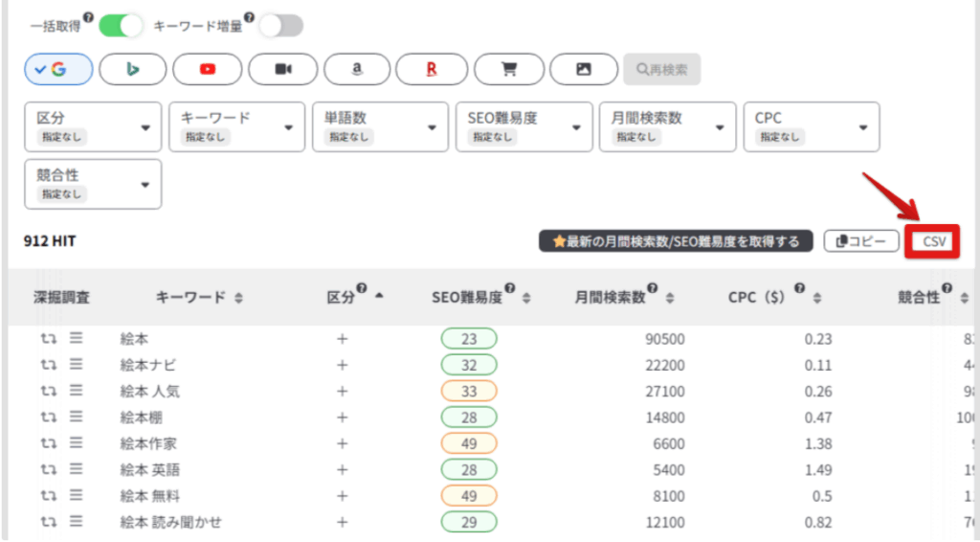Sort table by キーワード column header
The image size is (980, 542).
(198, 298)
